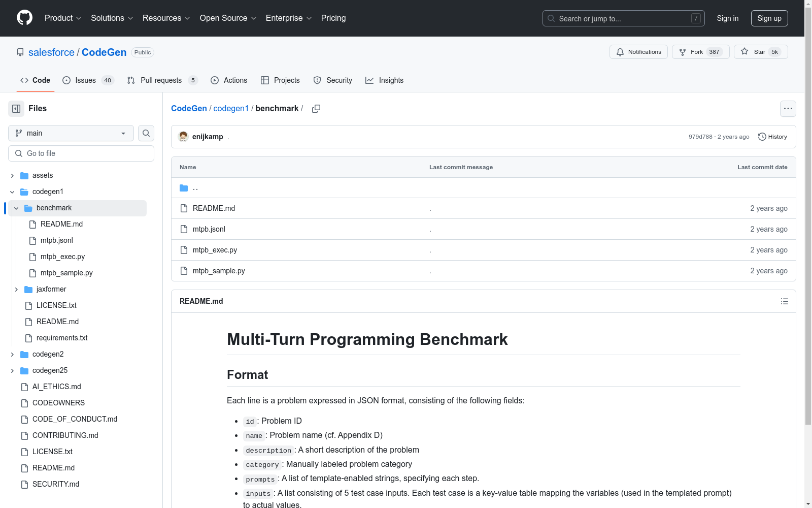Open the README outline list icon

(785, 301)
